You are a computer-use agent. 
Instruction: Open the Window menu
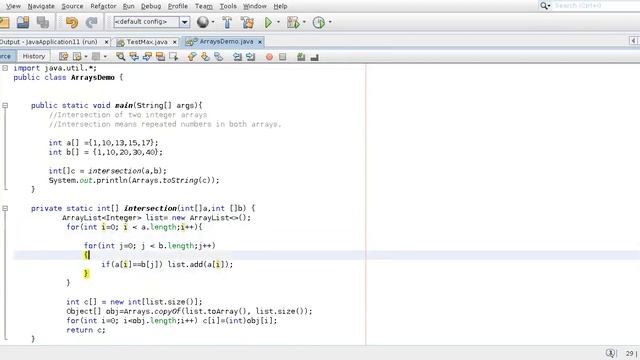[x=255, y=6]
